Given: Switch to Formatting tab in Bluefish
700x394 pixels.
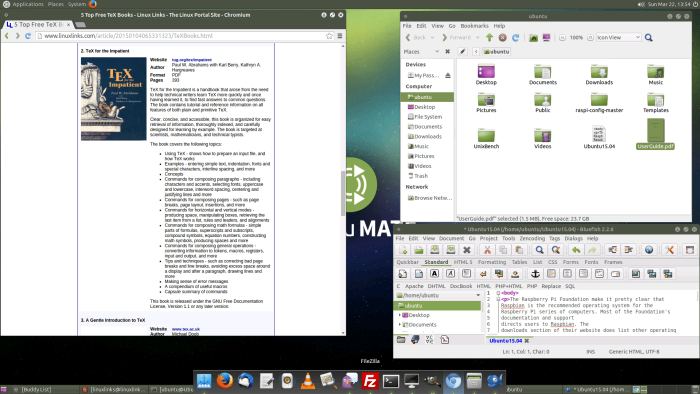Looking at the screenshot, I should (x=492, y=262).
